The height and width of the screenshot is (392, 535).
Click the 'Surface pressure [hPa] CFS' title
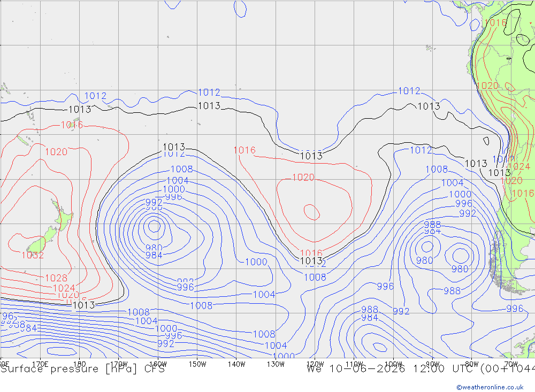(x=82, y=369)
